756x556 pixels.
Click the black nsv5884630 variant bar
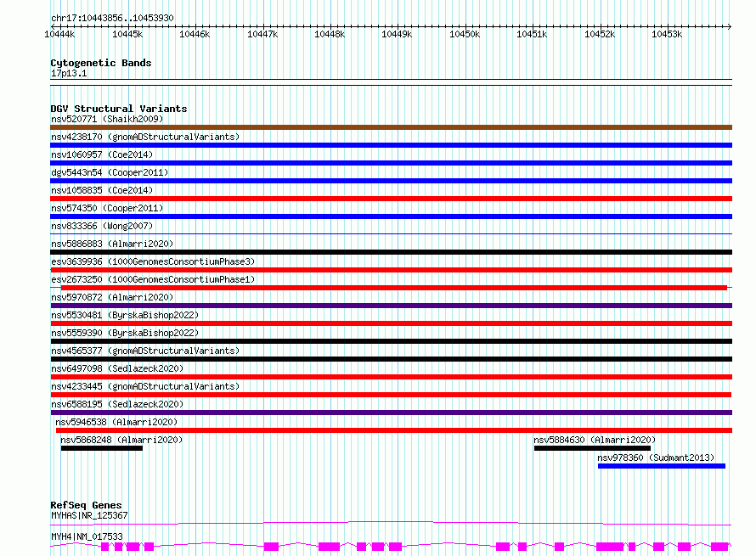[592, 448]
